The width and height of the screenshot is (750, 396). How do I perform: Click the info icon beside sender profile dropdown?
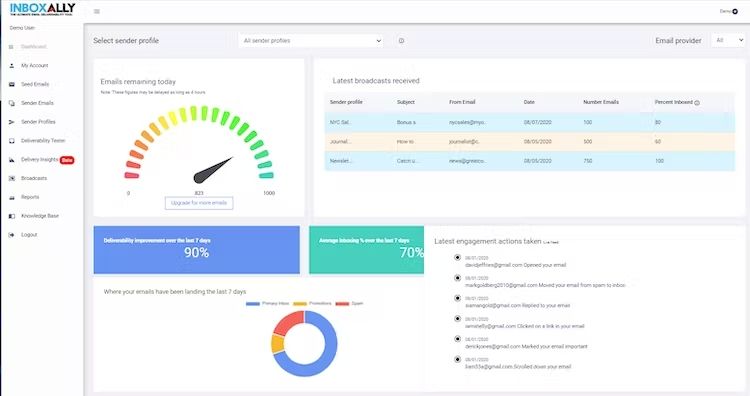[401, 41]
